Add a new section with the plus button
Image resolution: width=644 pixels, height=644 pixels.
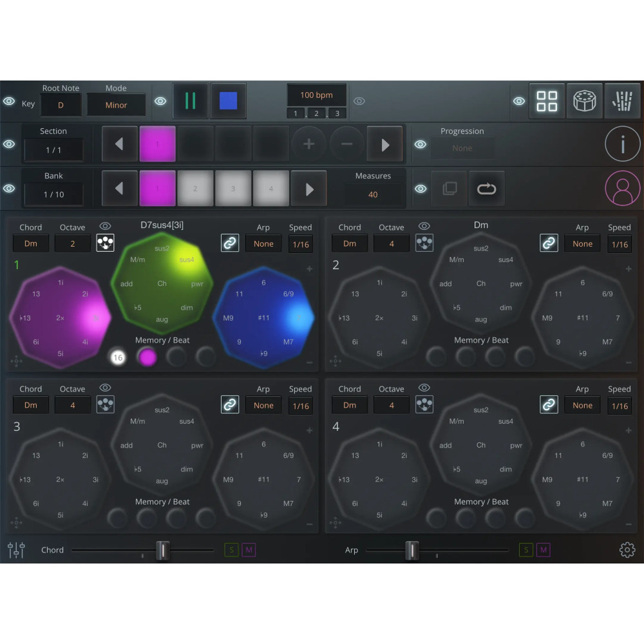[308, 144]
